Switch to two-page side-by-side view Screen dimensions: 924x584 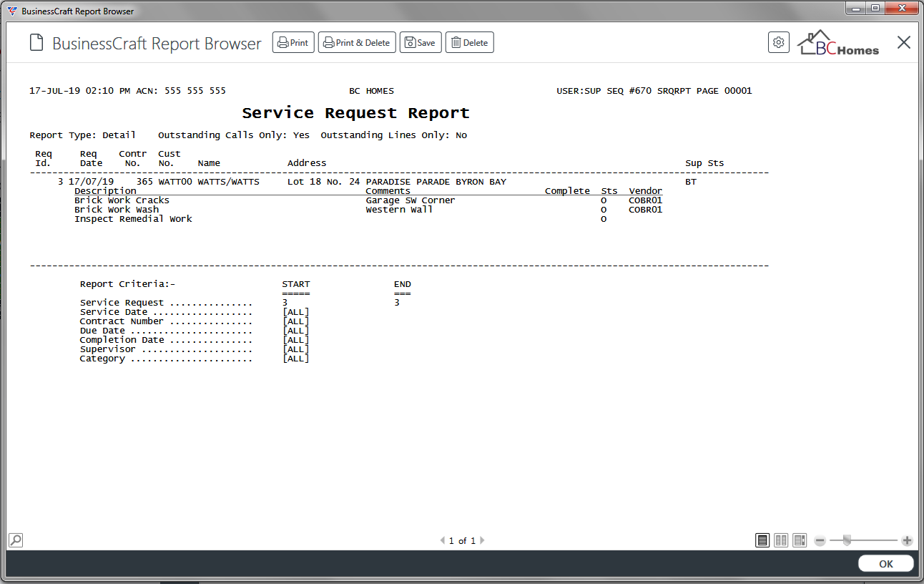coord(781,540)
